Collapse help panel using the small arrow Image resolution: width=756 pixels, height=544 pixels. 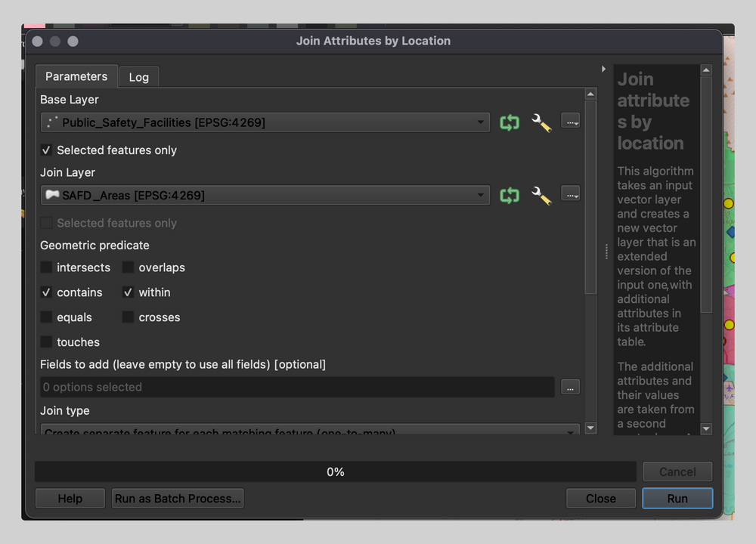(603, 70)
